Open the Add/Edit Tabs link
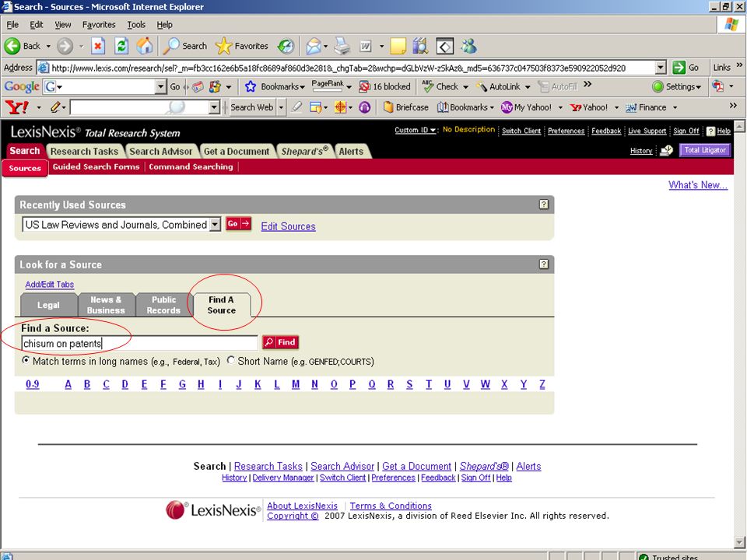Image resolution: width=747 pixels, height=560 pixels. [50, 285]
